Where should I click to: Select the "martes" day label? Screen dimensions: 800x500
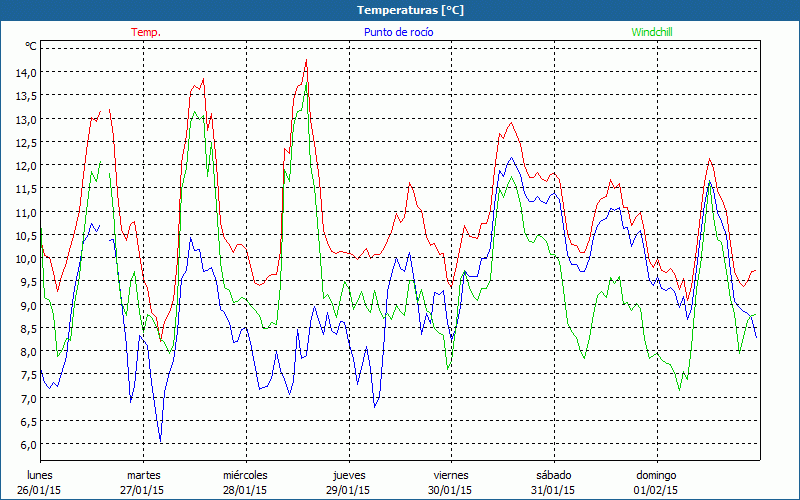[143, 475]
